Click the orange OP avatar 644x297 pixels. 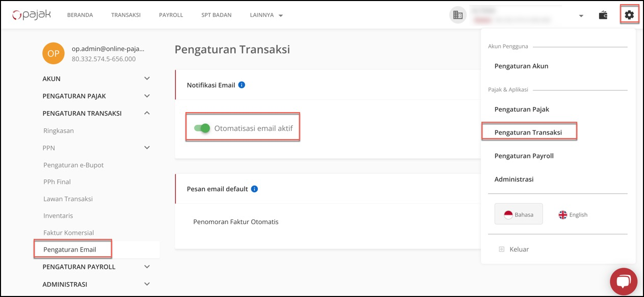(53, 53)
